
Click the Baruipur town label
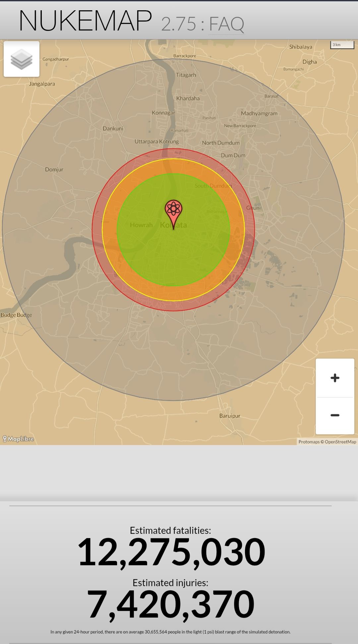point(230,416)
